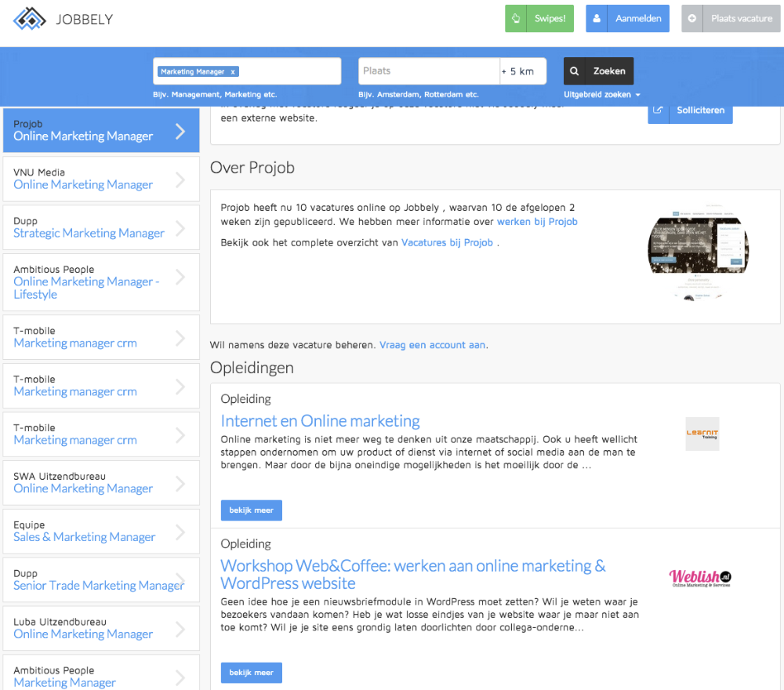
Task: Select Ambitious People Marketing Manager listing
Action: click(101, 673)
